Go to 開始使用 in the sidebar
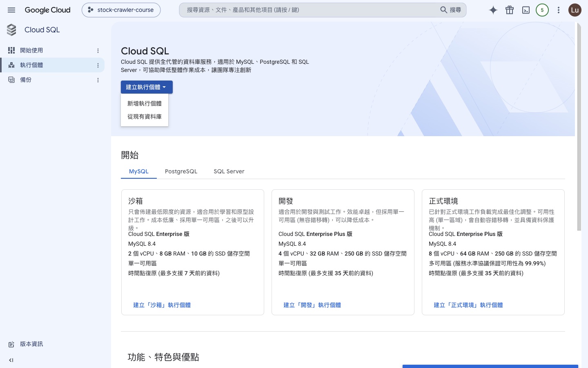588x368 pixels. coord(31,50)
